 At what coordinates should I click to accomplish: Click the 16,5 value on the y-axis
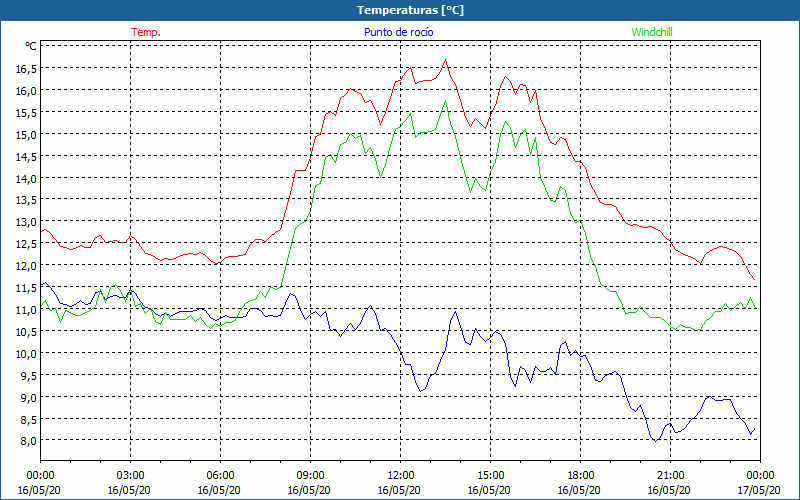tap(26, 68)
